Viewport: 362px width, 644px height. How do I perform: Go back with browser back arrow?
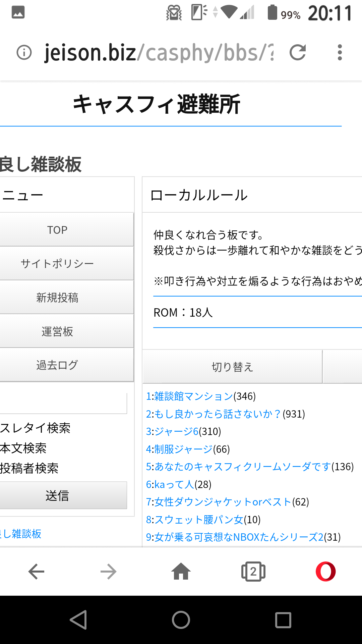pyautogui.click(x=36, y=572)
